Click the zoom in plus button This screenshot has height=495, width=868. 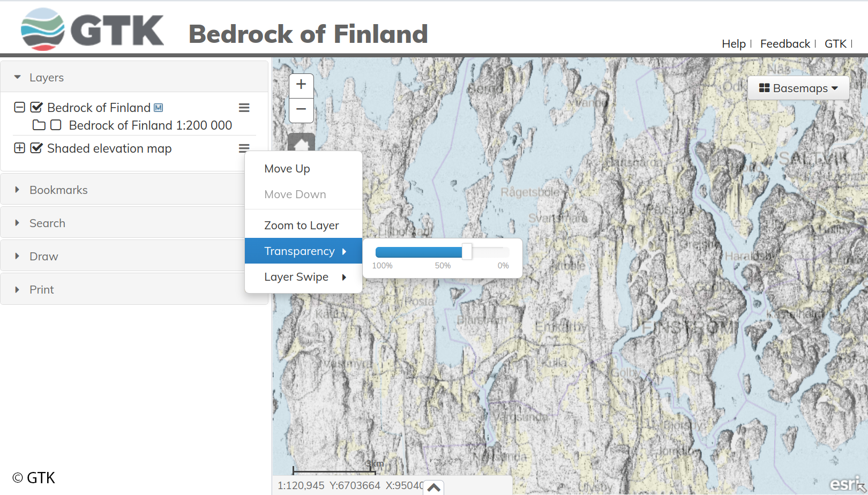[x=301, y=85]
